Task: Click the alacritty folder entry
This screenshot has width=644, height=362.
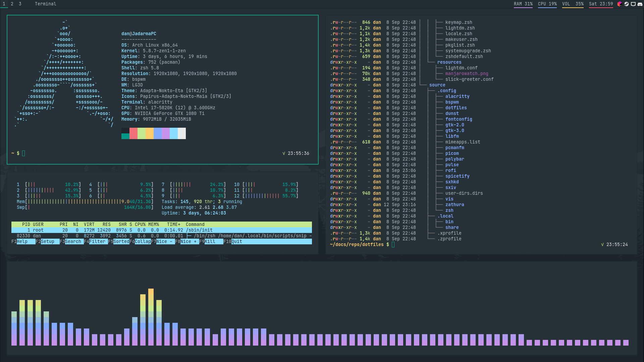Action: pyautogui.click(x=458, y=97)
